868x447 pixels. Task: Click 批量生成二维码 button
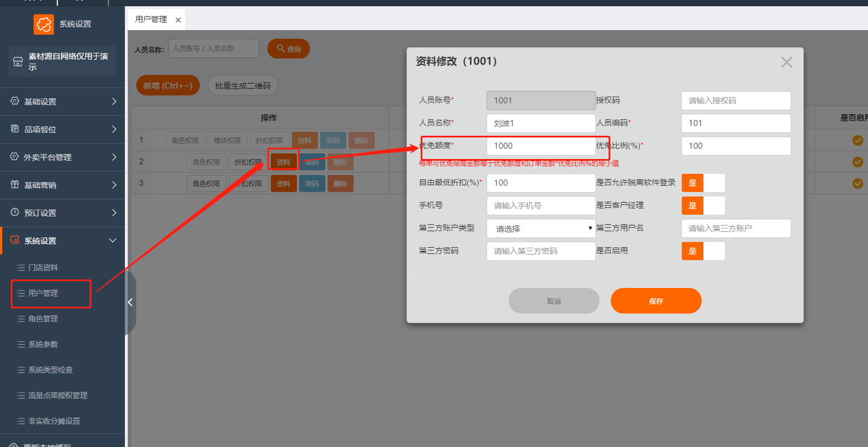(x=242, y=86)
